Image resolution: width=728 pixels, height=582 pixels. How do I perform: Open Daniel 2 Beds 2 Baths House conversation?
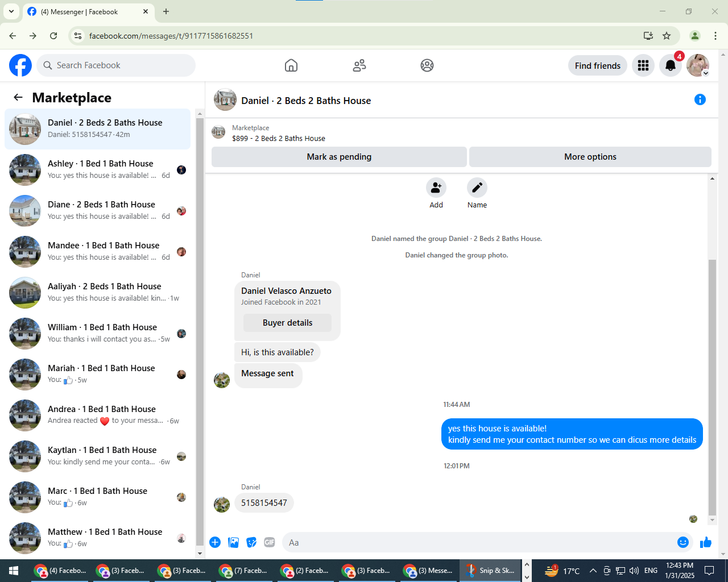[98, 129]
